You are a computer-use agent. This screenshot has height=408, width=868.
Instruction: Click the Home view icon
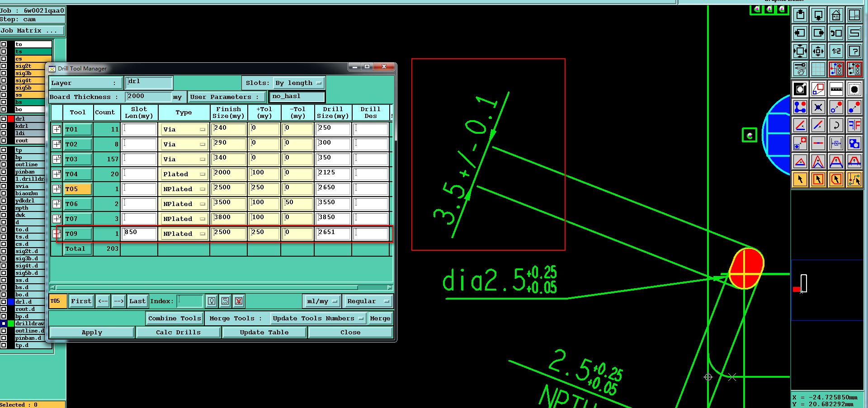[836, 15]
